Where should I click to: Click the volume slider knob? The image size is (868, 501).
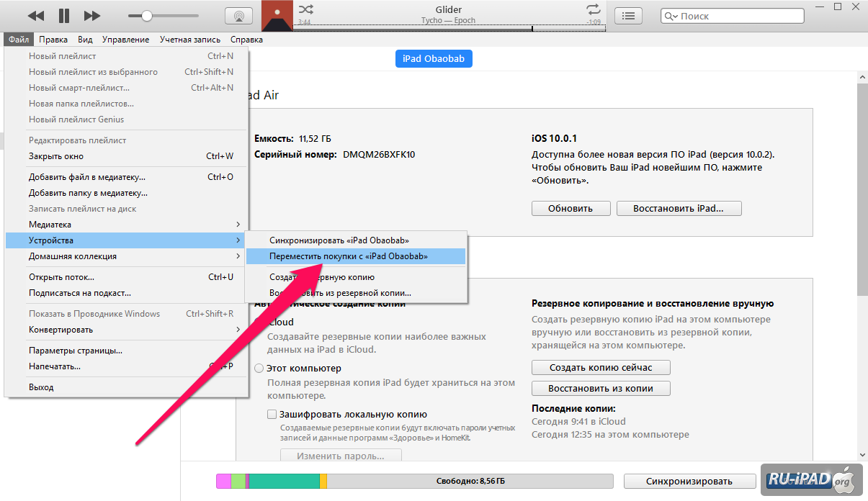point(147,15)
